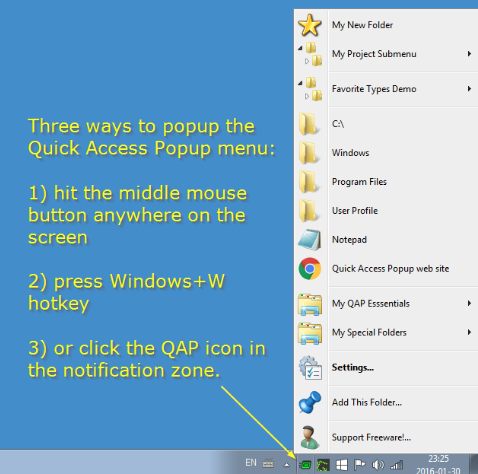The width and height of the screenshot is (478, 474).
Task: Choose Support Freeware!... menu entry
Action: pyautogui.click(x=386, y=437)
